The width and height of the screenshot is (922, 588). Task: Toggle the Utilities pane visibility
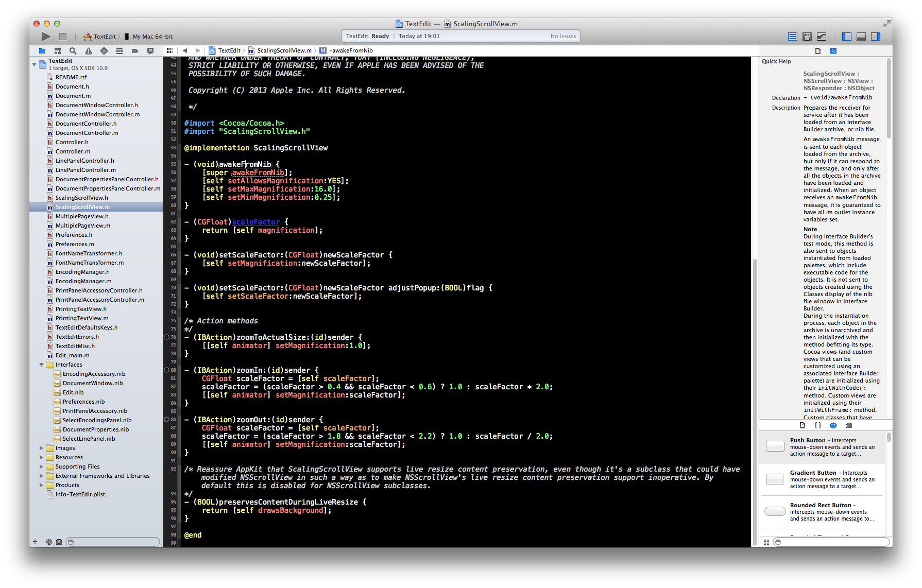[x=876, y=37]
